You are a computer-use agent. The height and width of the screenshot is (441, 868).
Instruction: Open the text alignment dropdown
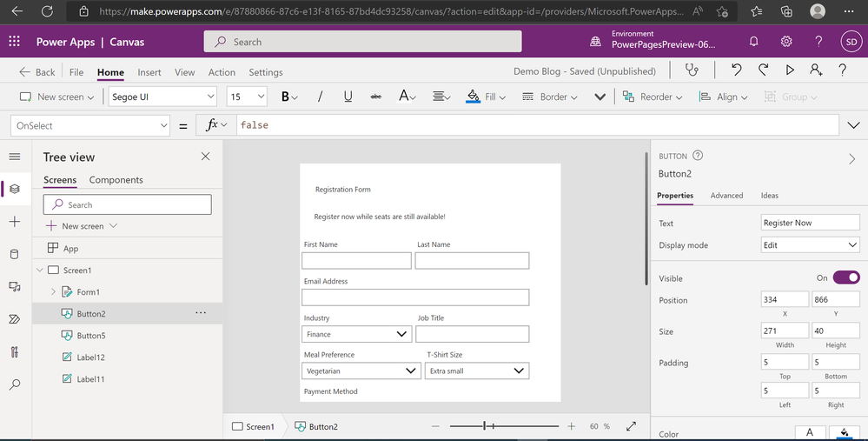(x=441, y=97)
